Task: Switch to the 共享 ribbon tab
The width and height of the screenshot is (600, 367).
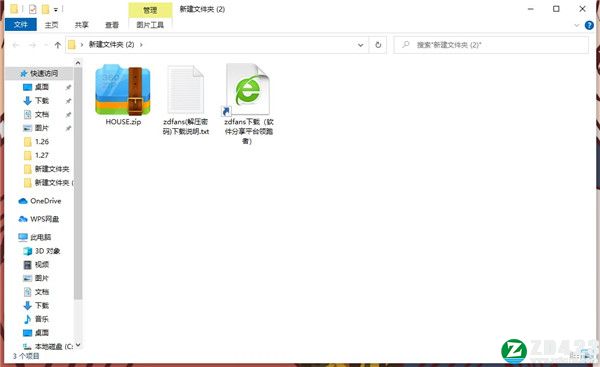Action: pyautogui.click(x=82, y=25)
